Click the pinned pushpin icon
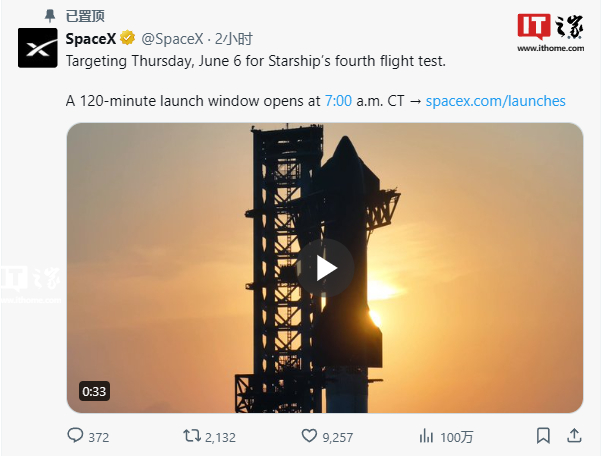 (50, 16)
